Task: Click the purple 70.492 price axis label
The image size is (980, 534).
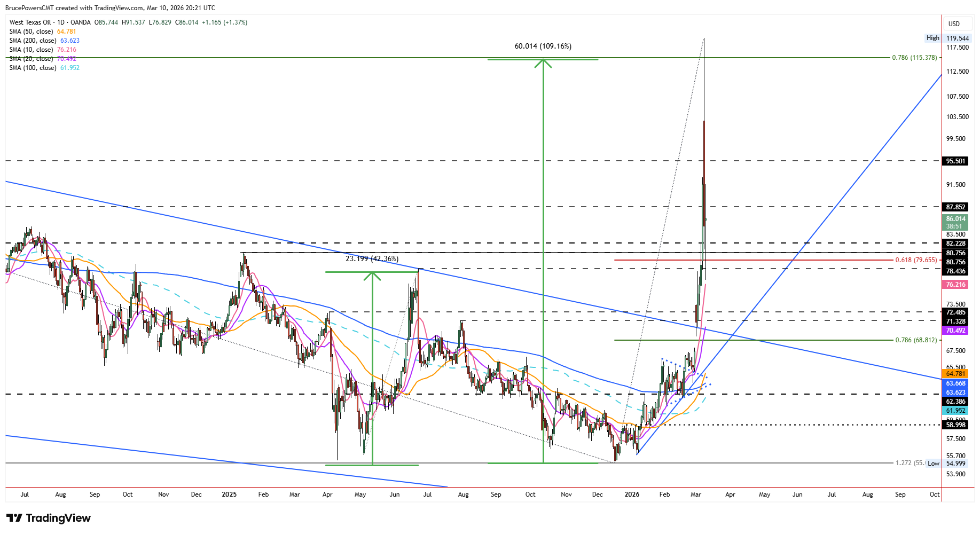Action: (955, 331)
